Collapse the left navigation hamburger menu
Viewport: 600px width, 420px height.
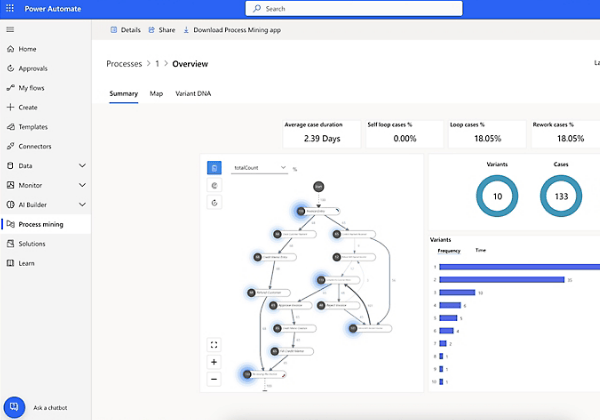(10, 30)
